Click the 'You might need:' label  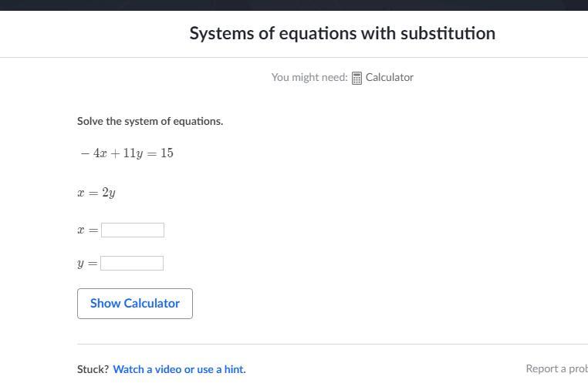click(309, 77)
